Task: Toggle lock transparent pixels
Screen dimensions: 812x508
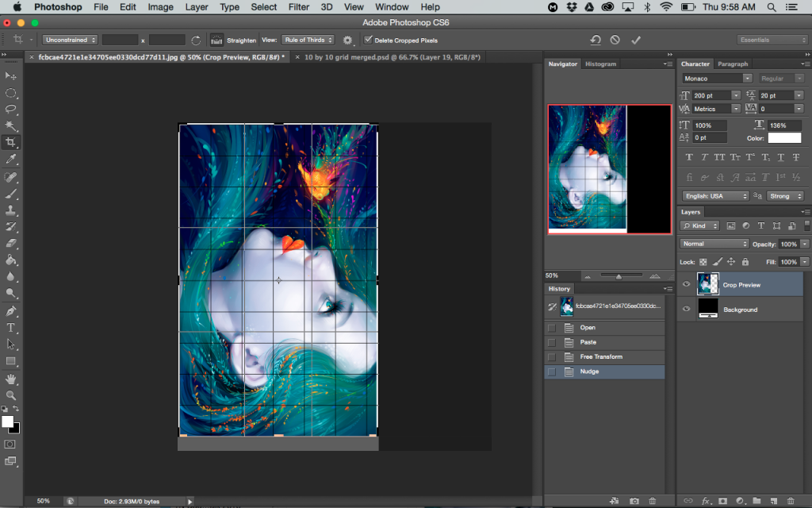Action: (703, 262)
